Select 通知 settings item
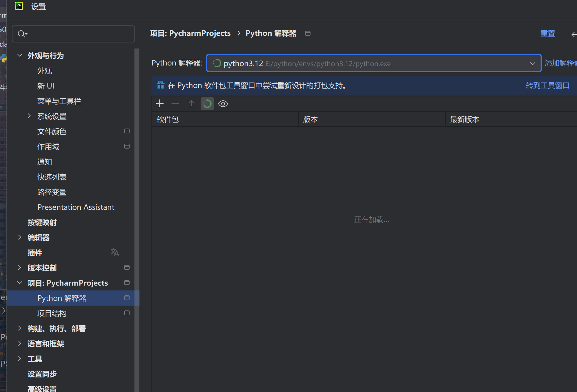Screen dimensions: 577x392 point(45,162)
